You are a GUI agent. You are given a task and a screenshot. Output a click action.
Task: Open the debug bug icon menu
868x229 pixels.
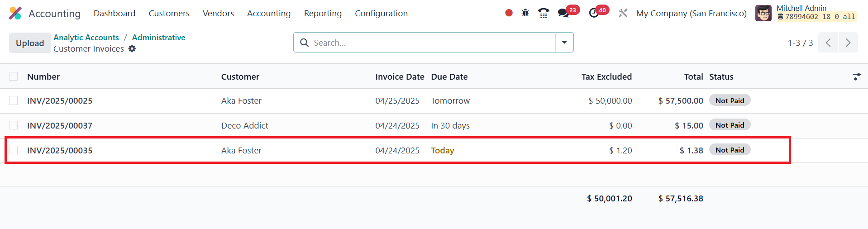pyautogui.click(x=525, y=13)
